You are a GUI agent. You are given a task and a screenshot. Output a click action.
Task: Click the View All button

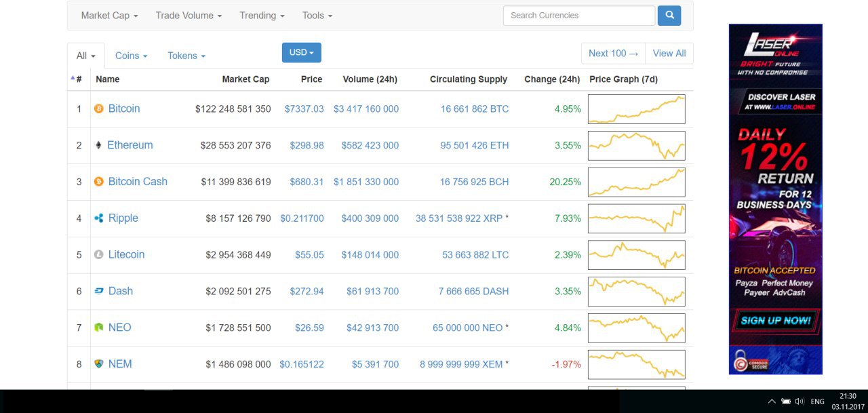tap(669, 54)
